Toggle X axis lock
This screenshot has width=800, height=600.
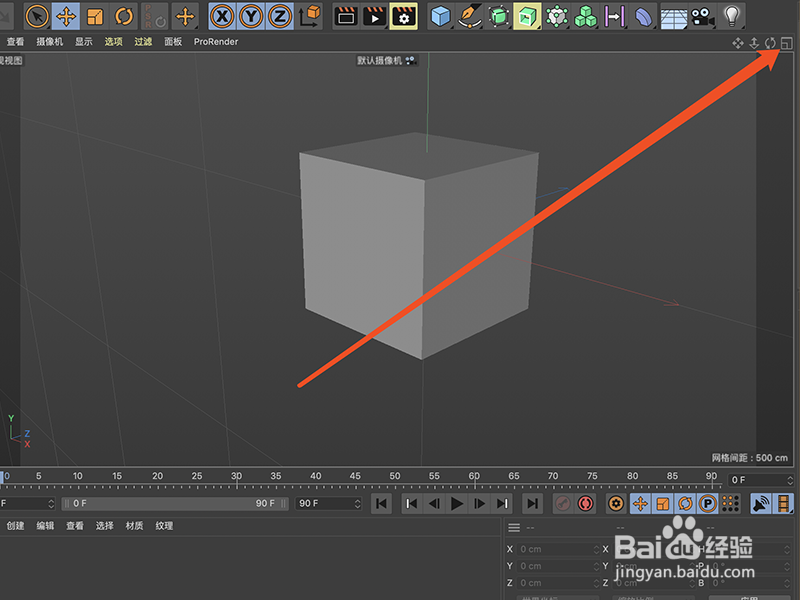point(222,16)
